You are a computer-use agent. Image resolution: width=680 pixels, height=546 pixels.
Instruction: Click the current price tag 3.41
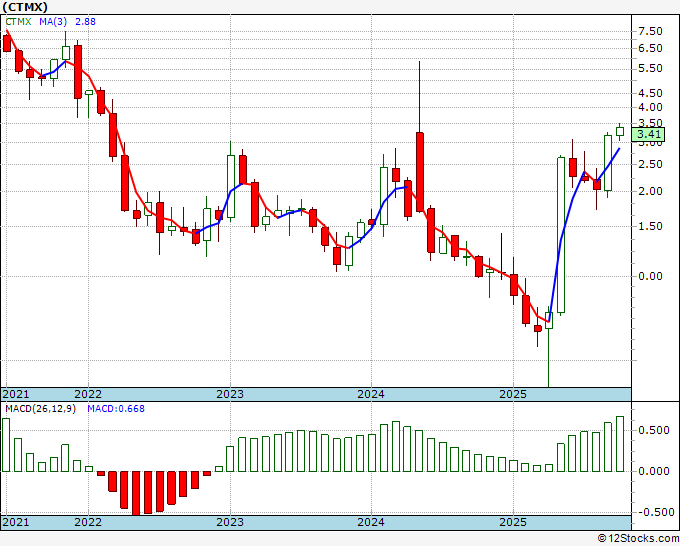[648, 134]
